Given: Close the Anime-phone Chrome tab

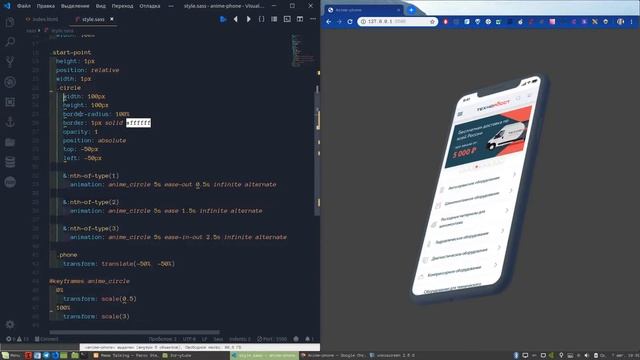Looking at the screenshot, I should [x=398, y=10].
